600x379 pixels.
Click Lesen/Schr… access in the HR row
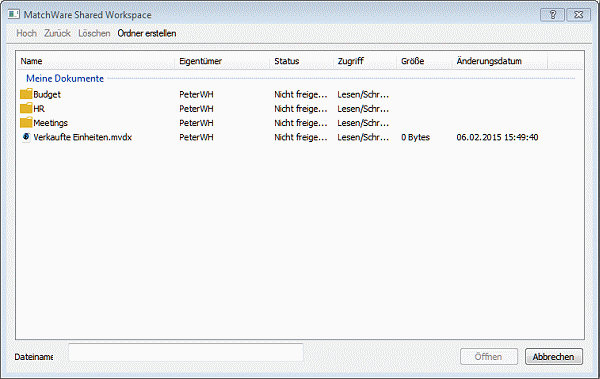point(363,109)
